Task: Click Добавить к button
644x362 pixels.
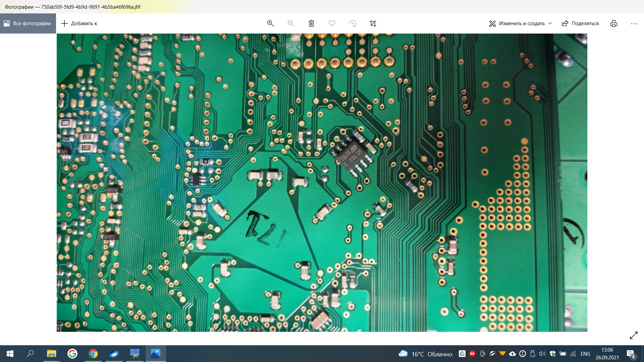Action: click(79, 23)
